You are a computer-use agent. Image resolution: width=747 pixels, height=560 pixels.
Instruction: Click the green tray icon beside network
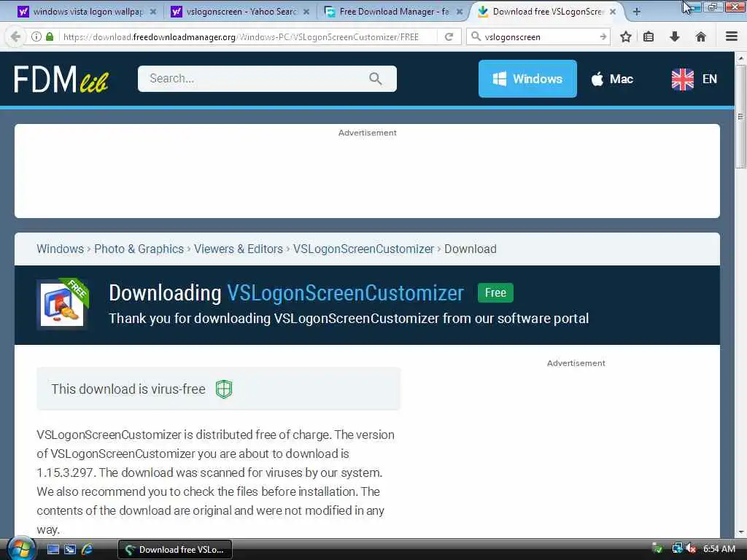(657, 548)
